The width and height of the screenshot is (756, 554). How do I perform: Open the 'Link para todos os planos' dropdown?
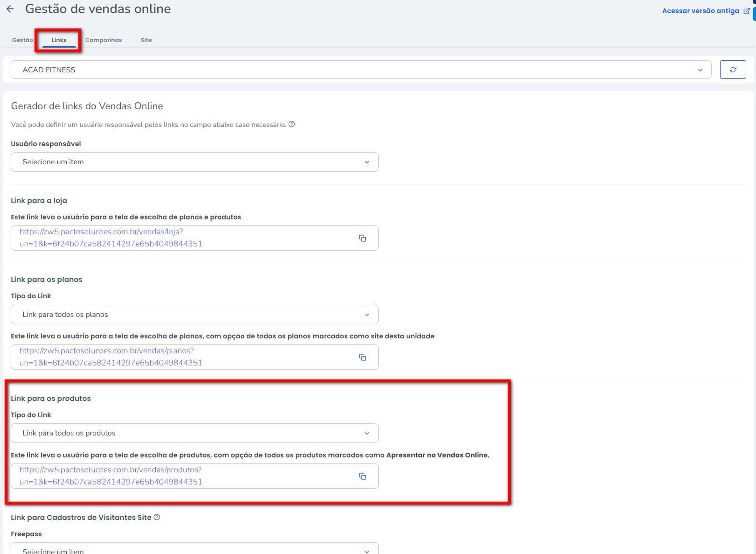coord(194,315)
